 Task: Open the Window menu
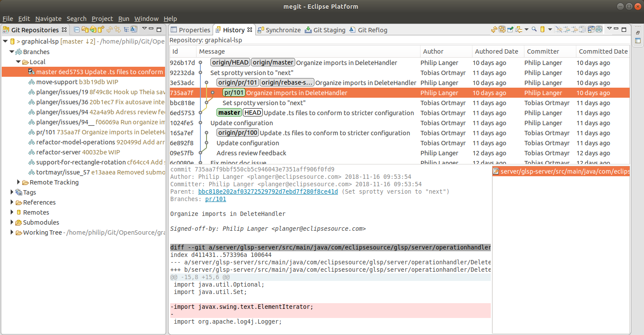point(146,18)
